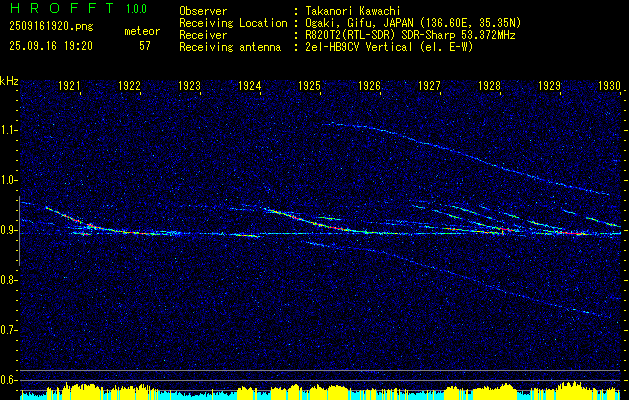Click the meteor count label

pyautogui.click(x=142, y=31)
